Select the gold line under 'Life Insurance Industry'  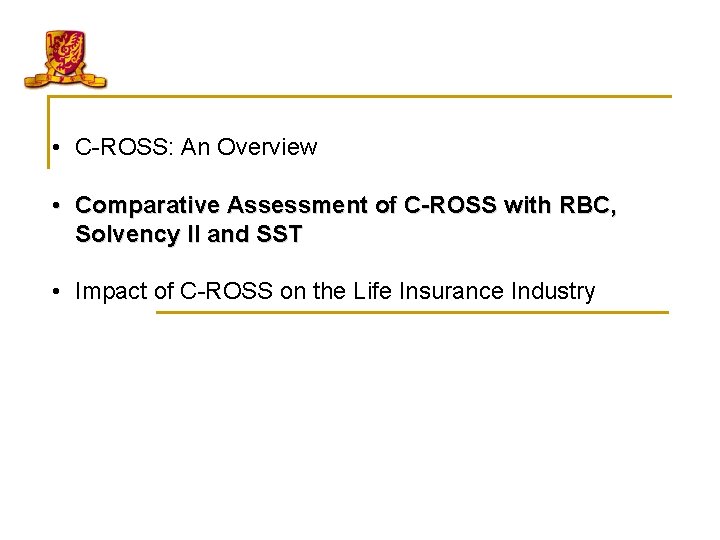pos(412,313)
